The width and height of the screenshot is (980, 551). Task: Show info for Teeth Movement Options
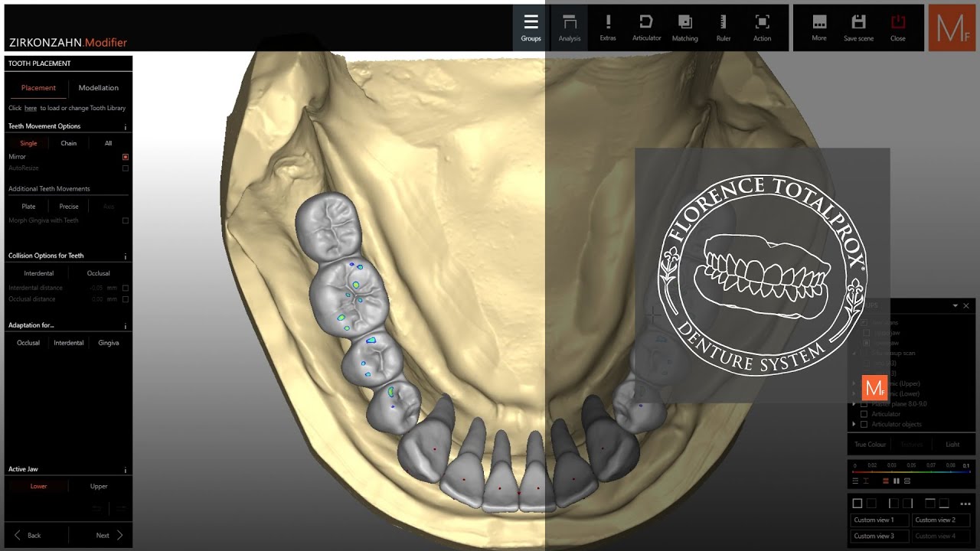125,126
